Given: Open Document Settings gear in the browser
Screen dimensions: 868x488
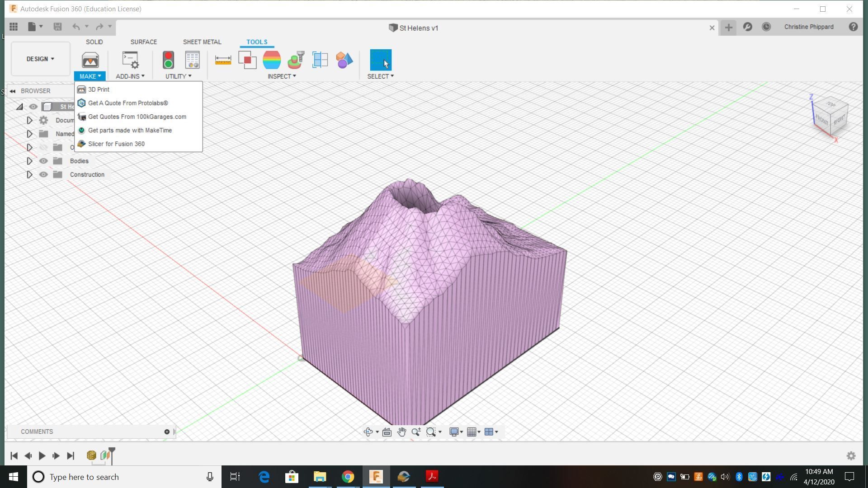Looking at the screenshot, I should click(x=43, y=120).
